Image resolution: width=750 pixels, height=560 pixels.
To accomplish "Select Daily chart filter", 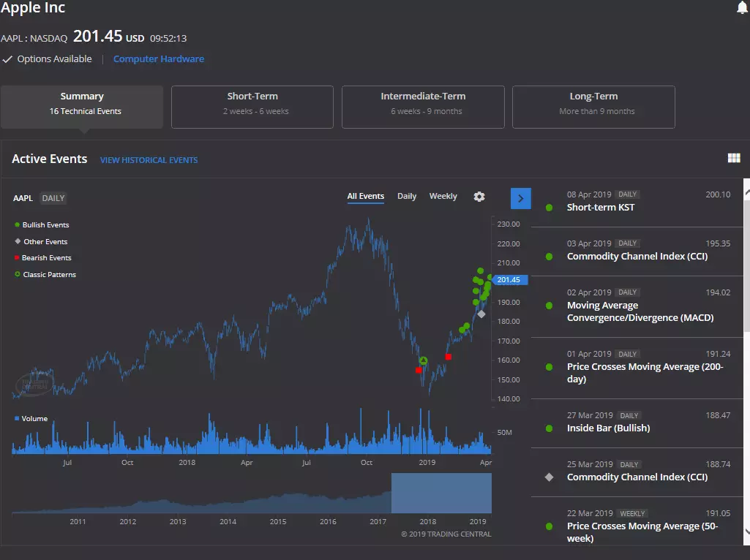I will coord(407,197).
